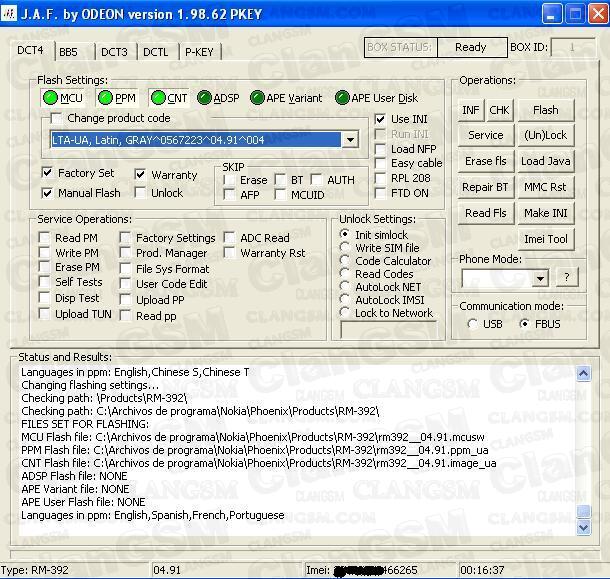Click the (Un)Lock button
The height and width of the screenshot is (579, 610).
point(545,135)
